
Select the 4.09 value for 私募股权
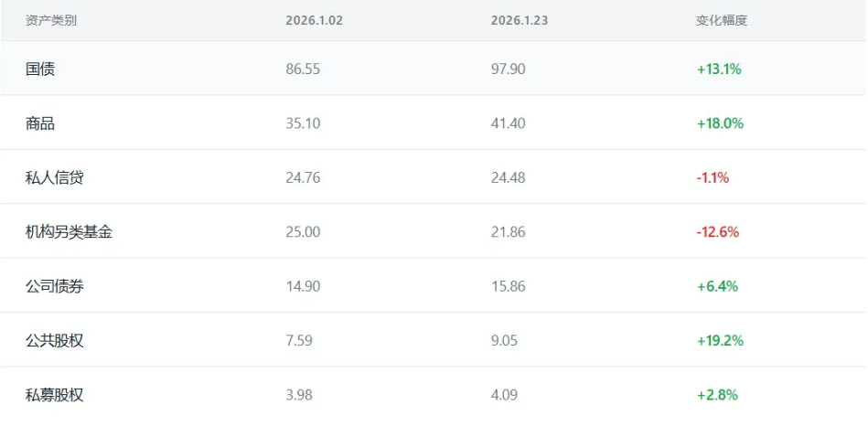click(505, 395)
